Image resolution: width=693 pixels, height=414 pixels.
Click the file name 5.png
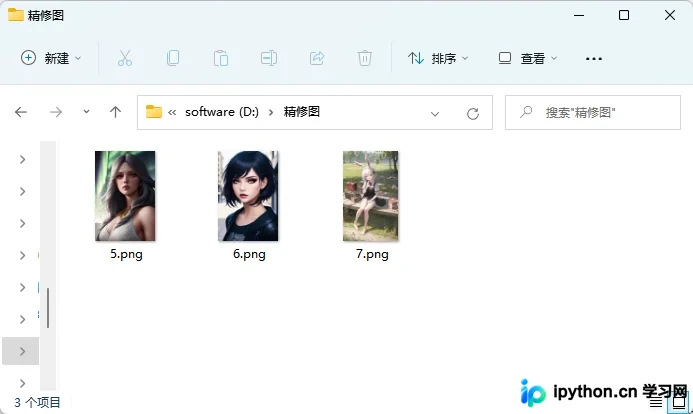pyautogui.click(x=126, y=254)
